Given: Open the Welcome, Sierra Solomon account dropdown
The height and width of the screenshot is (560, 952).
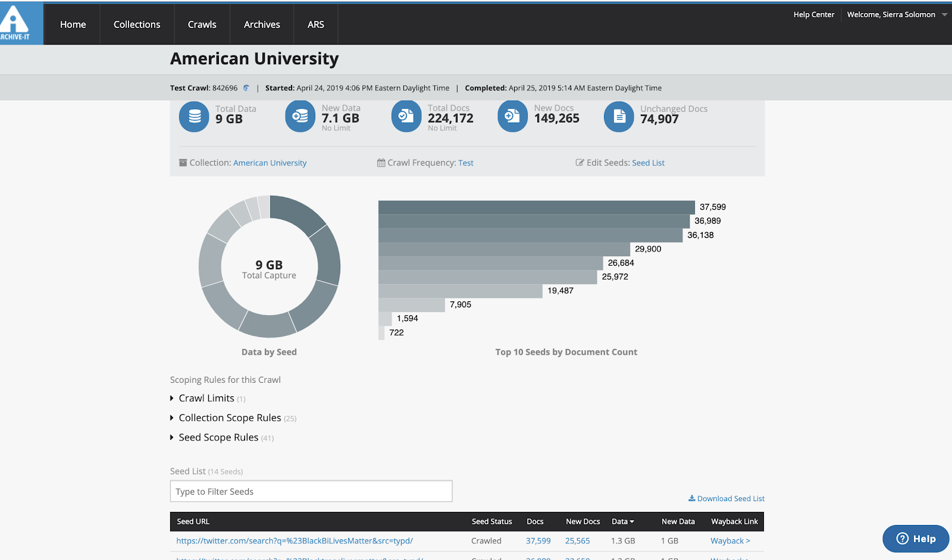Looking at the screenshot, I should 897,15.
